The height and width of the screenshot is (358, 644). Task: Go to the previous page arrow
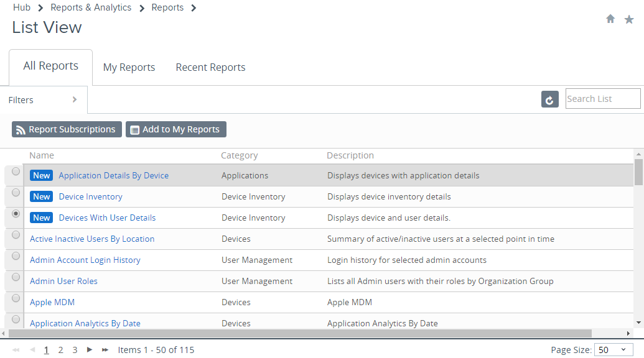pos(32,350)
